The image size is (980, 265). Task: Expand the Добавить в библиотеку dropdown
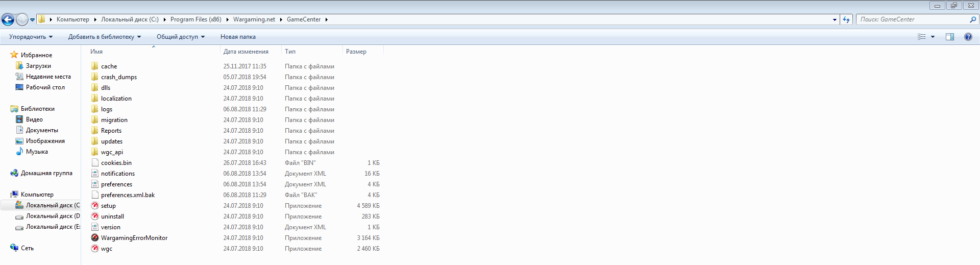pyautogui.click(x=104, y=37)
